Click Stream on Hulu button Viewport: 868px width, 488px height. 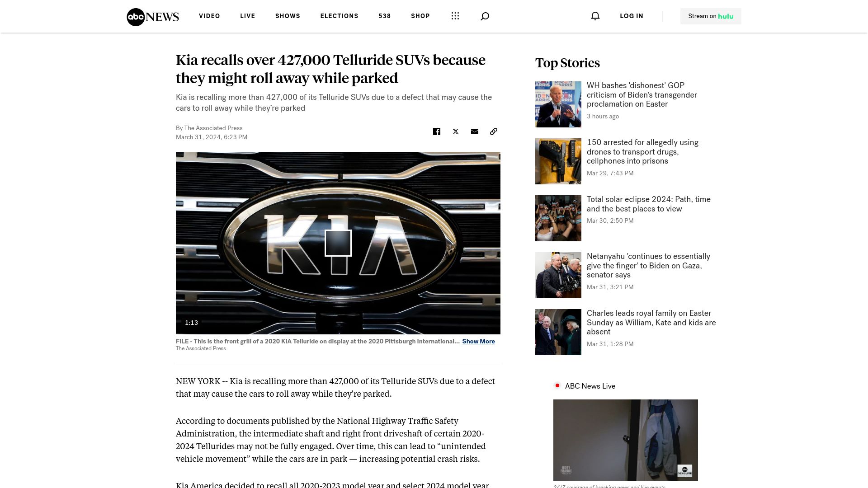pos(711,16)
